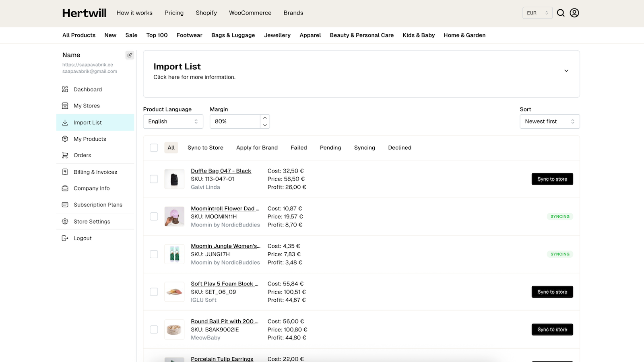Click the Orders cart icon
The image size is (644, 362).
pos(65,155)
